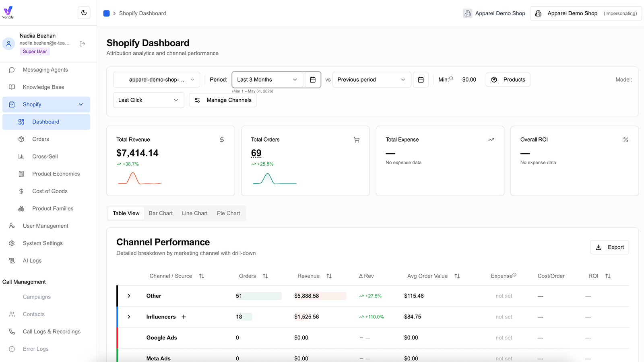Open the period calendar picker icon
Viewport: 644px width, 362px height.
pos(313,80)
